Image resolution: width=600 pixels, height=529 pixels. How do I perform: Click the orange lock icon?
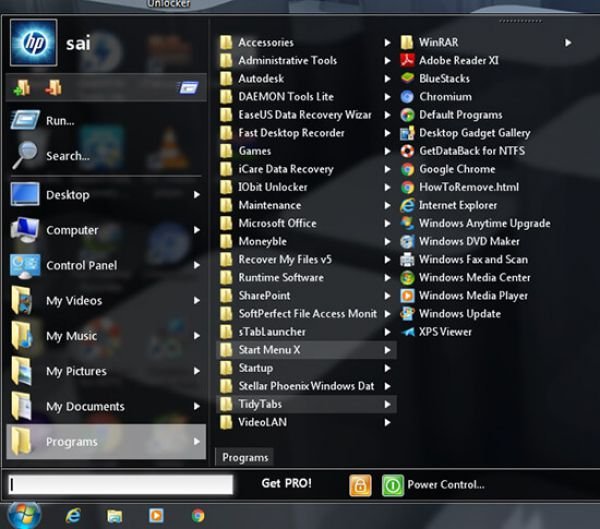[360, 485]
